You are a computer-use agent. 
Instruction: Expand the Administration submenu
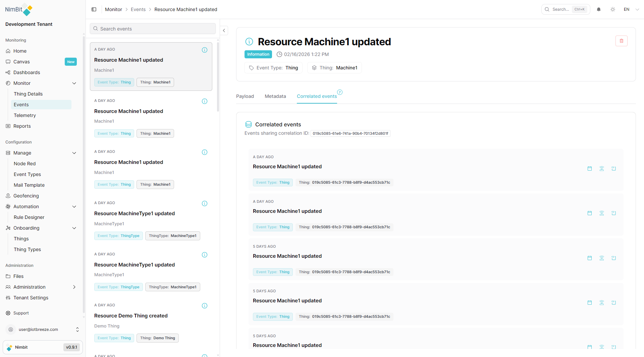pyautogui.click(x=74, y=287)
